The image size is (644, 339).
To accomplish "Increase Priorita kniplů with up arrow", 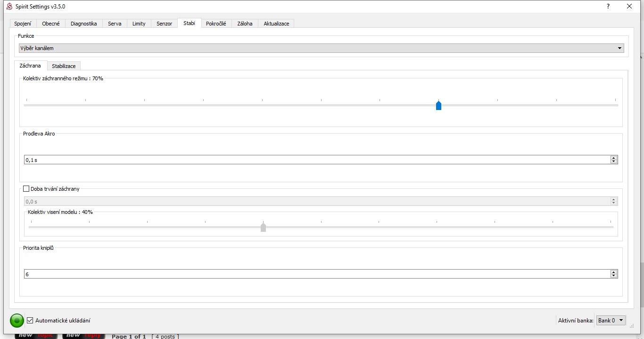I will pos(613,272).
